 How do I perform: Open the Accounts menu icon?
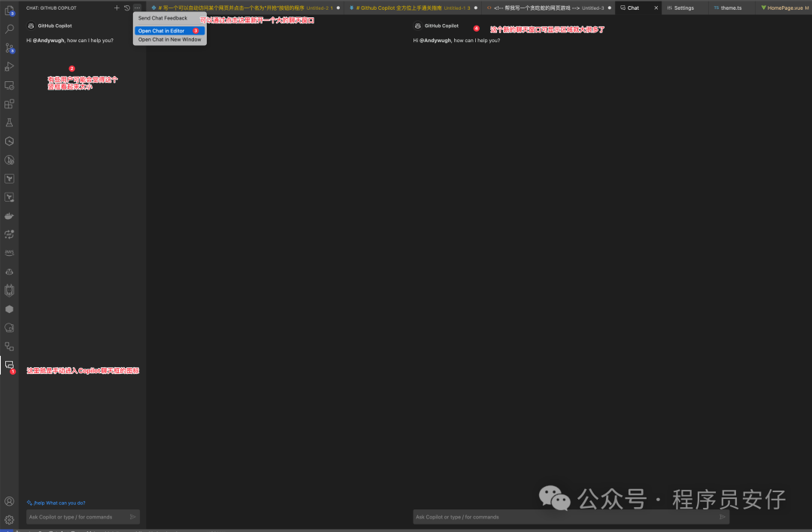(x=9, y=501)
